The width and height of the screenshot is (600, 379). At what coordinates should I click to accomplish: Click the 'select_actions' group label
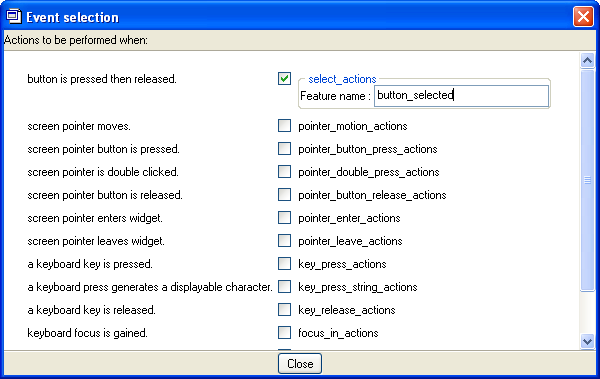[x=342, y=79]
